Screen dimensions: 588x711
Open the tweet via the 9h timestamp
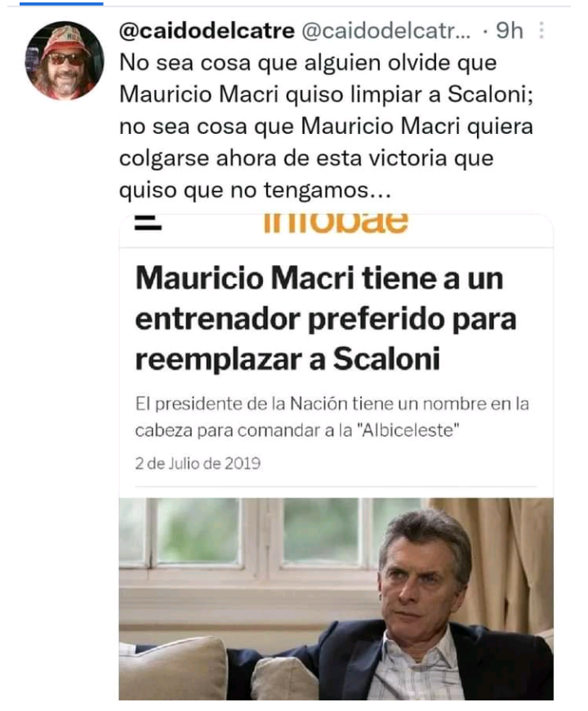(509, 31)
